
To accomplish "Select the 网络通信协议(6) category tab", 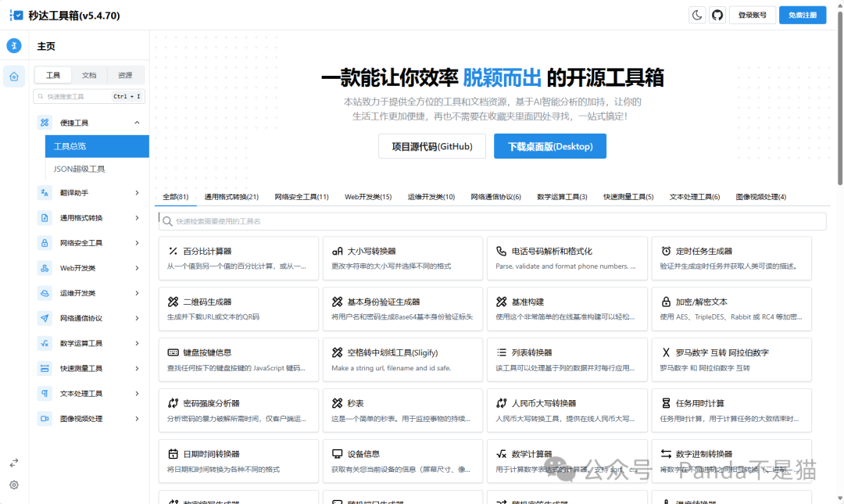I will point(495,197).
